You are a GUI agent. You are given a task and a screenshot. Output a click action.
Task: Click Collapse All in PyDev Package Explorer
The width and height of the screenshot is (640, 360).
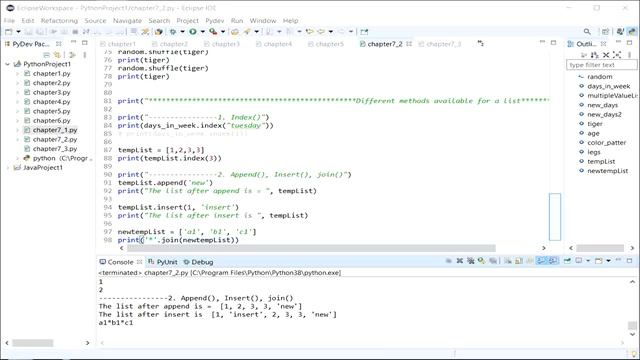pos(47,55)
